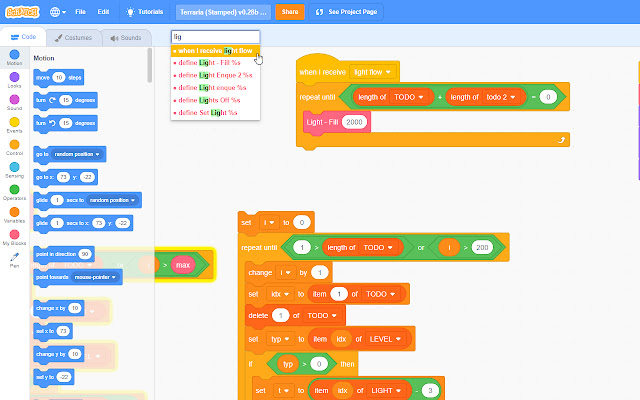Click the 'change i by 1' block
Viewport: 640px width, 400px height.
click(x=289, y=272)
